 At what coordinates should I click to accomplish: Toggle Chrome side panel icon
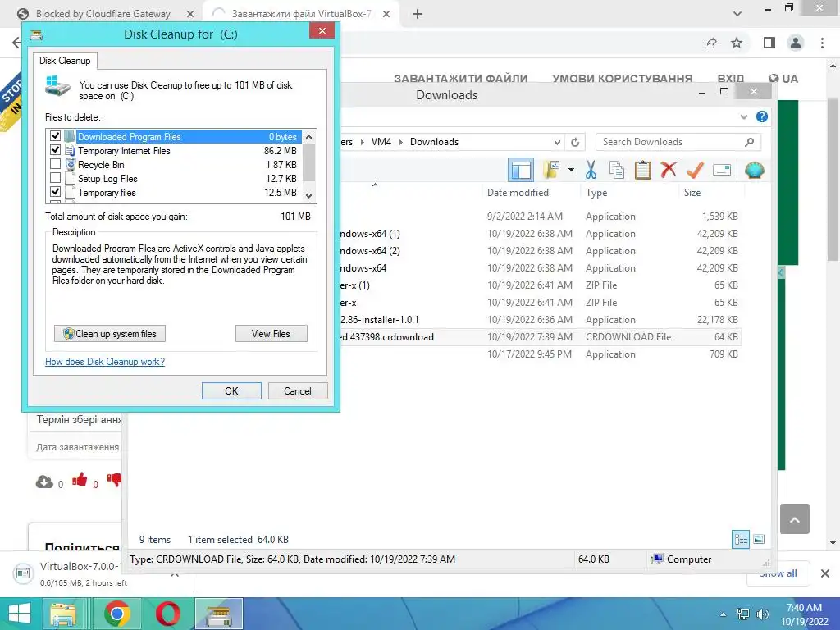click(769, 43)
